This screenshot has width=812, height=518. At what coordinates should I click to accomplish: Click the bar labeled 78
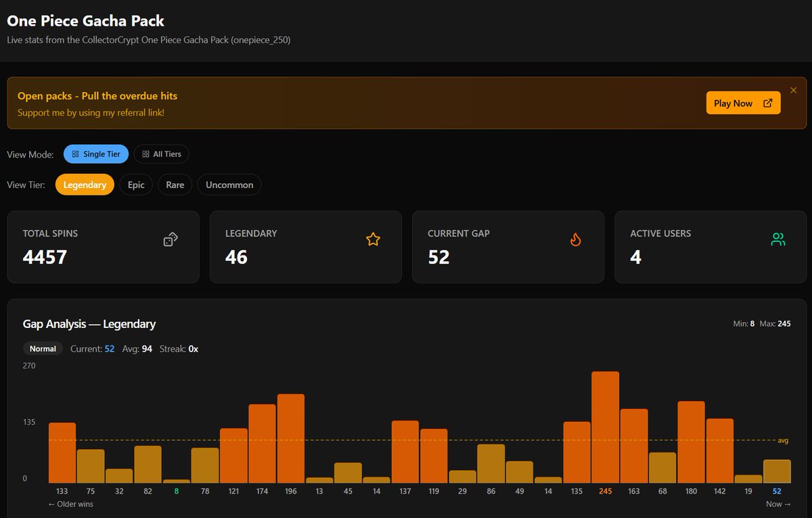click(x=205, y=465)
